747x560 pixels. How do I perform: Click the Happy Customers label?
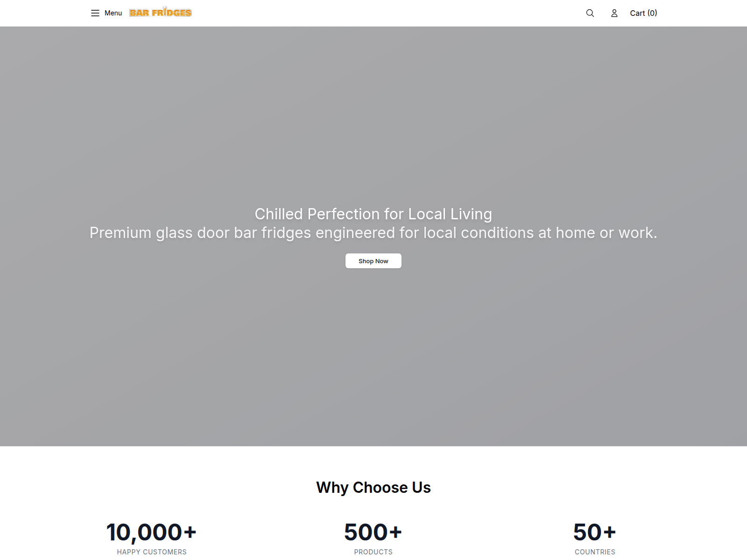pos(152,552)
